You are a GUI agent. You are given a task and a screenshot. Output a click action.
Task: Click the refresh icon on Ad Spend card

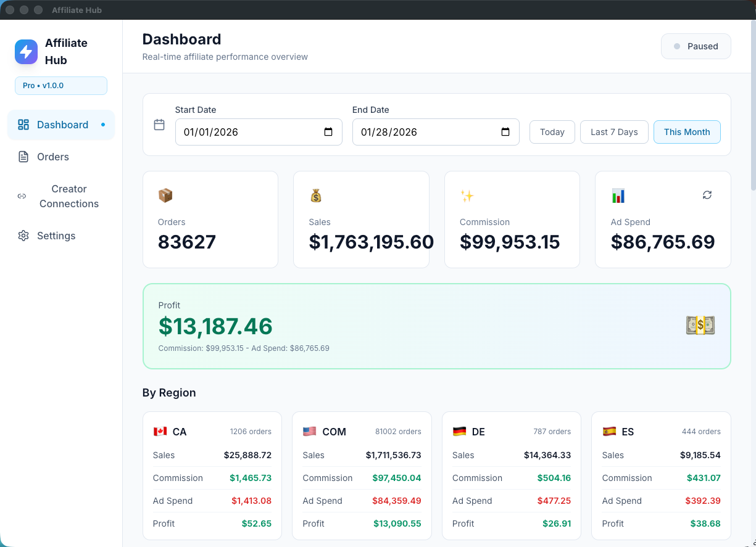click(x=707, y=195)
